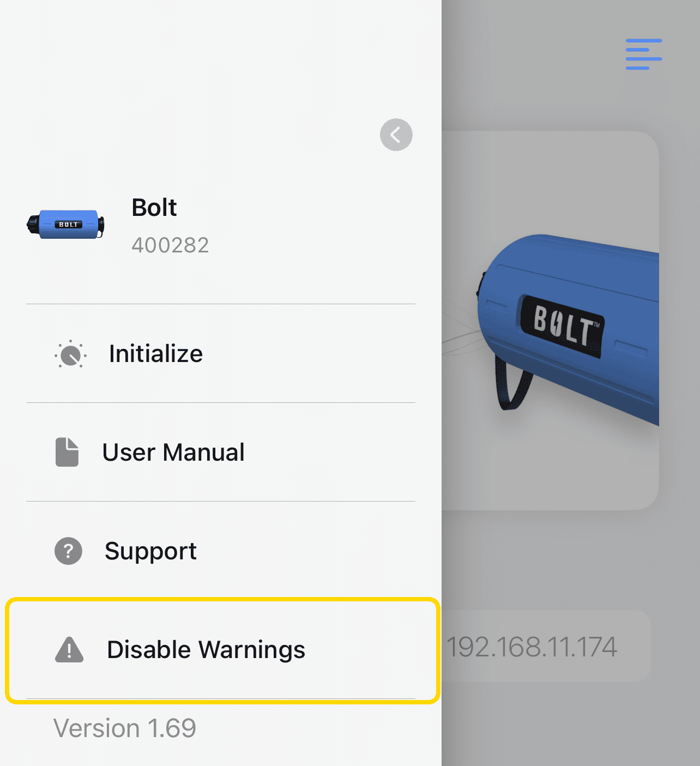Select the Initialize menu item
700x766 pixels.
click(x=155, y=354)
